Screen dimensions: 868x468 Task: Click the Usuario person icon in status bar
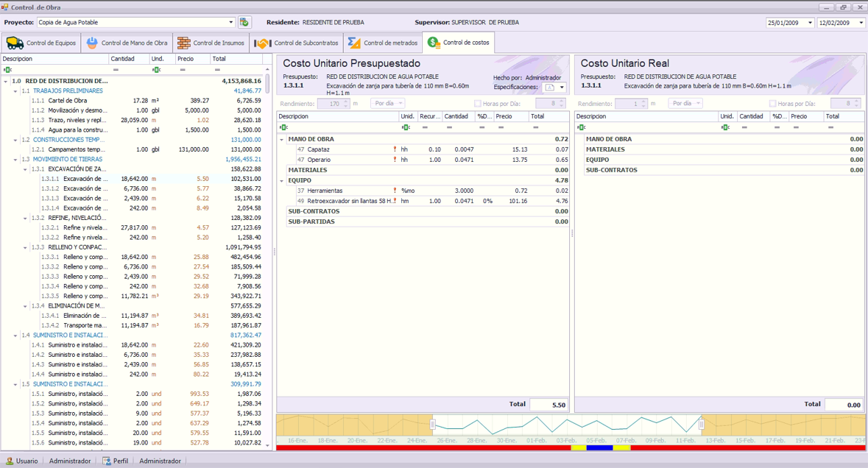(10, 461)
